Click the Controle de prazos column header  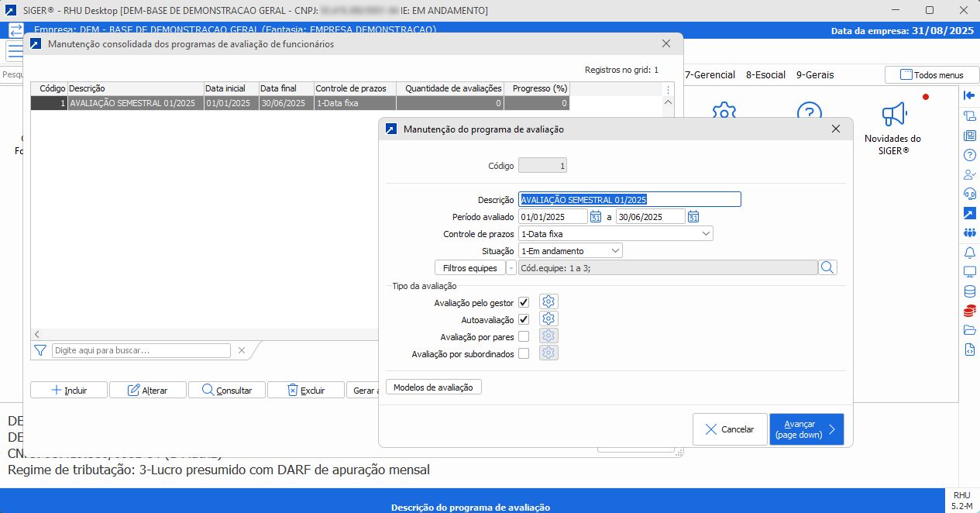(356, 88)
